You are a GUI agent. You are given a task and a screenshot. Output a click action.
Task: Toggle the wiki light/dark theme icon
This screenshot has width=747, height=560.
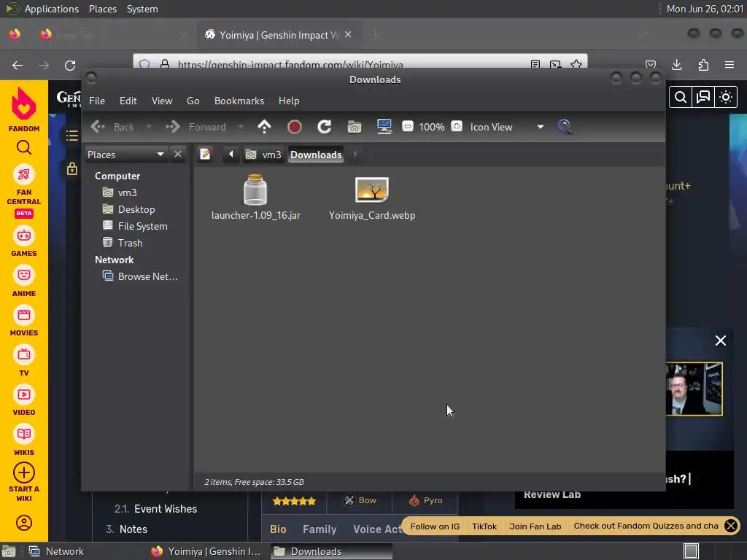pos(726,97)
